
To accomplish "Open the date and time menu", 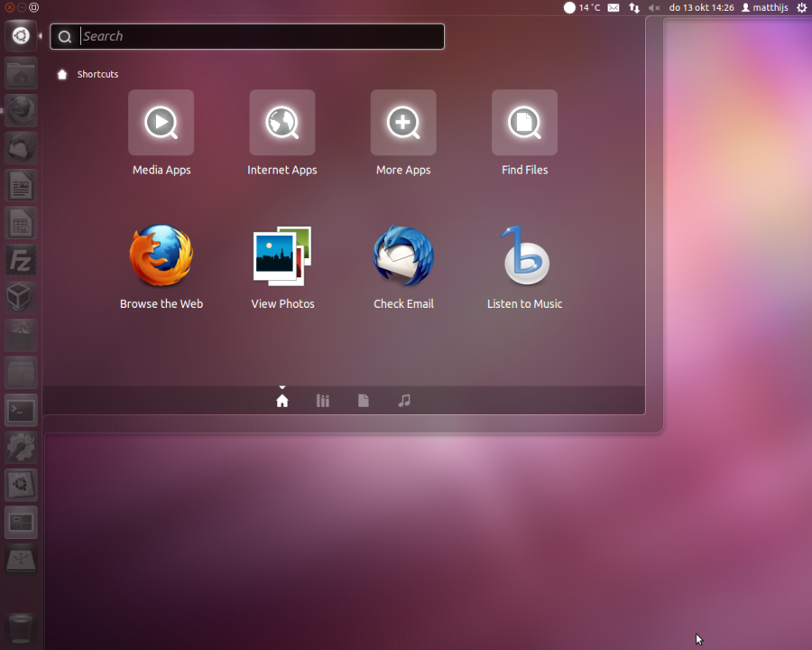I will [701, 7].
